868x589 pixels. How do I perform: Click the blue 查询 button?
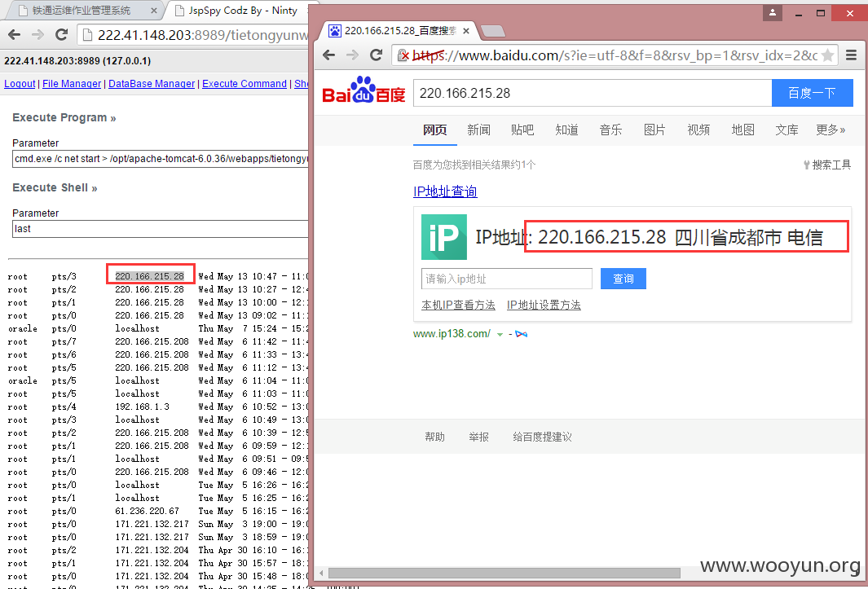[623, 279]
